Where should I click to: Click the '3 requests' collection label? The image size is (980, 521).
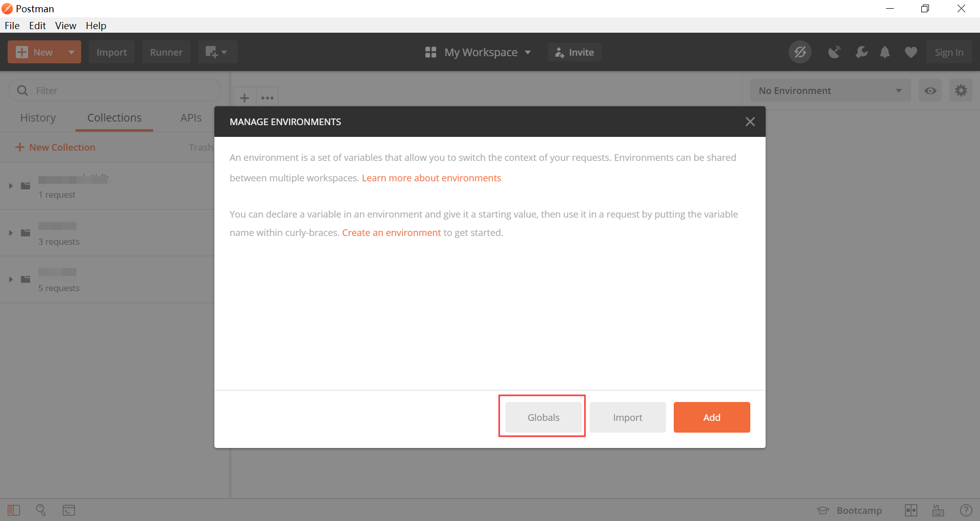click(59, 242)
